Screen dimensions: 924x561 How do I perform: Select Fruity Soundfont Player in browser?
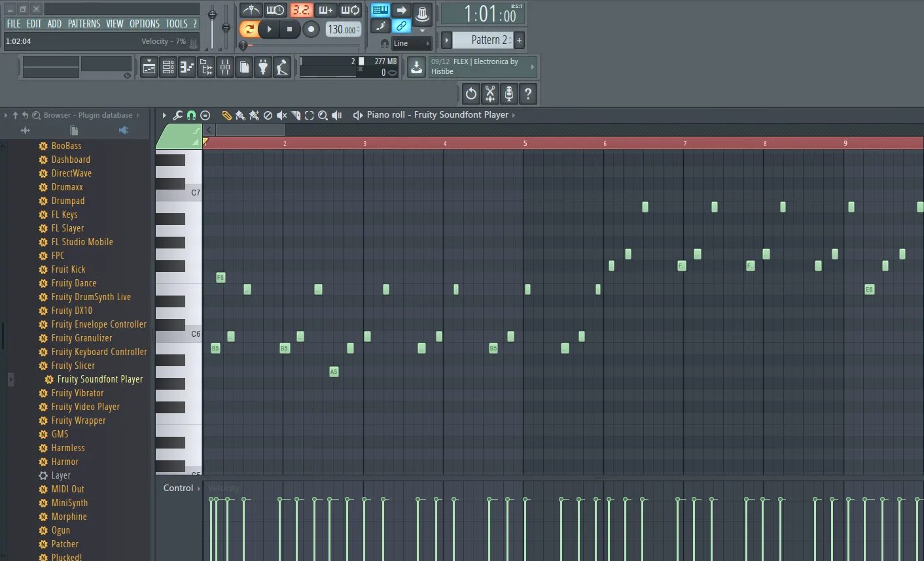point(99,379)
